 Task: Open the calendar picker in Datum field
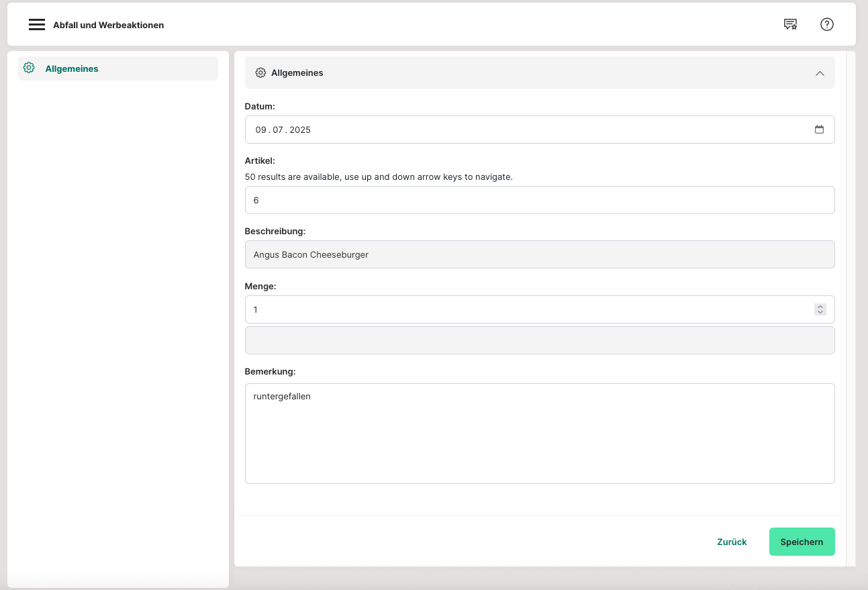(x=819, y=130)
